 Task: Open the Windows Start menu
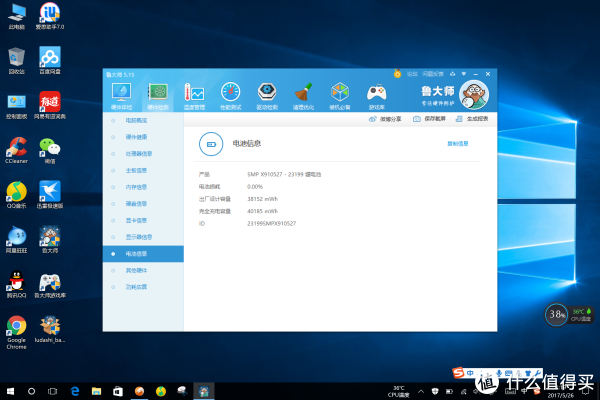[9, 390]
